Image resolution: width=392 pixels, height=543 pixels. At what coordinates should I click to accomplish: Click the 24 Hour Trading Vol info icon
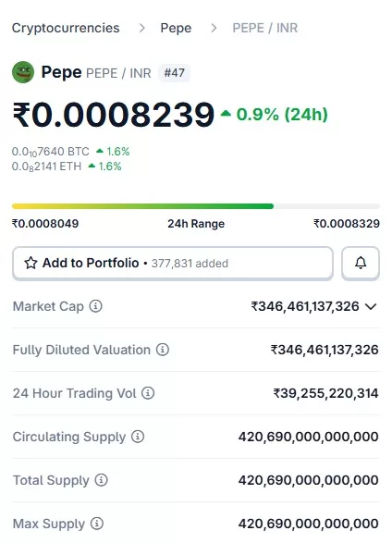pyautogui.click(x=148, y=393)
